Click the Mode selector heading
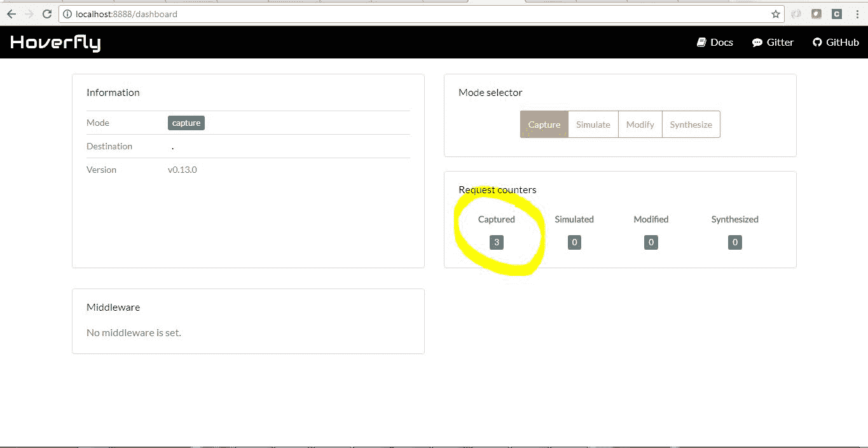Screen dimensions: 868x448 point(490,92)
